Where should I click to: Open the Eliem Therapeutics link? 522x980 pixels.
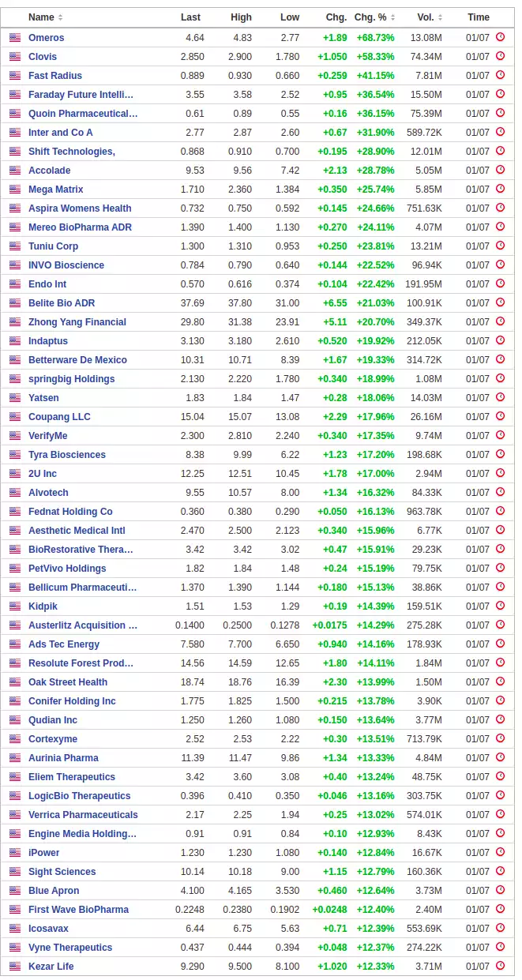coord(72,777)
